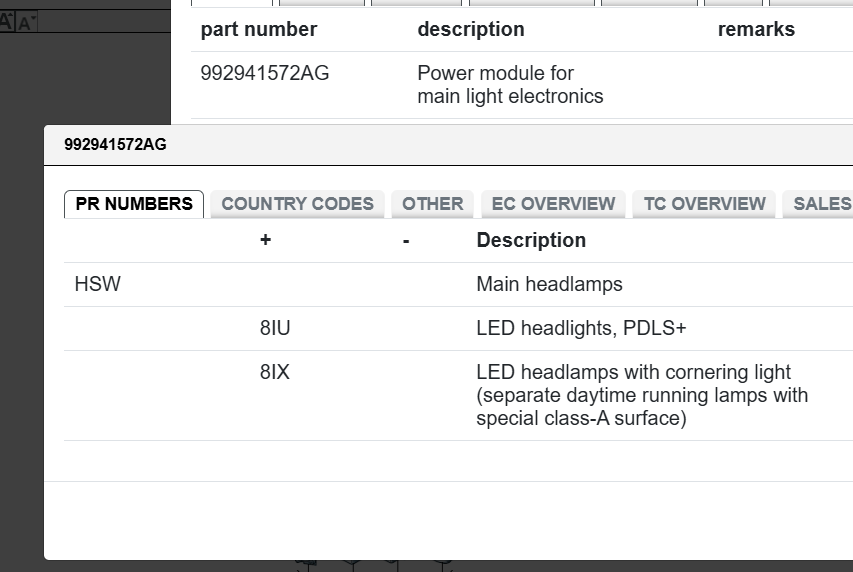853x572 pixels.
Task: Click the description header in the parts table
Action: click(x=471, y=30)
